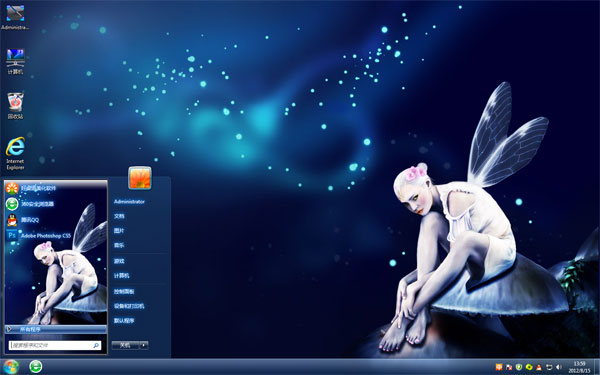Open the volume speaker tray icon

pyautogui.click(x=559, y=367)
